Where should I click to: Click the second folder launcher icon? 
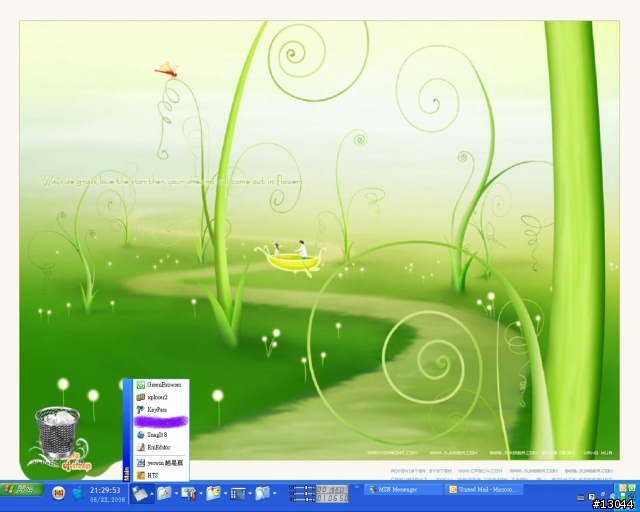(164, 493)
